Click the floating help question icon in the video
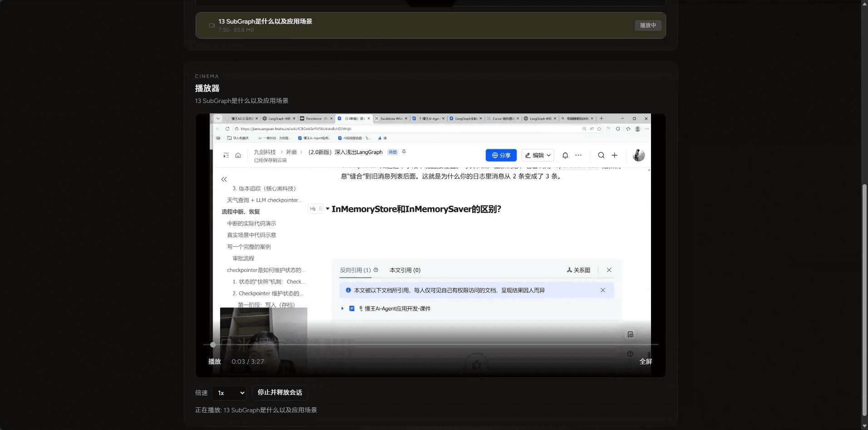This screenshot has height=430, width=868. point(630,353)
